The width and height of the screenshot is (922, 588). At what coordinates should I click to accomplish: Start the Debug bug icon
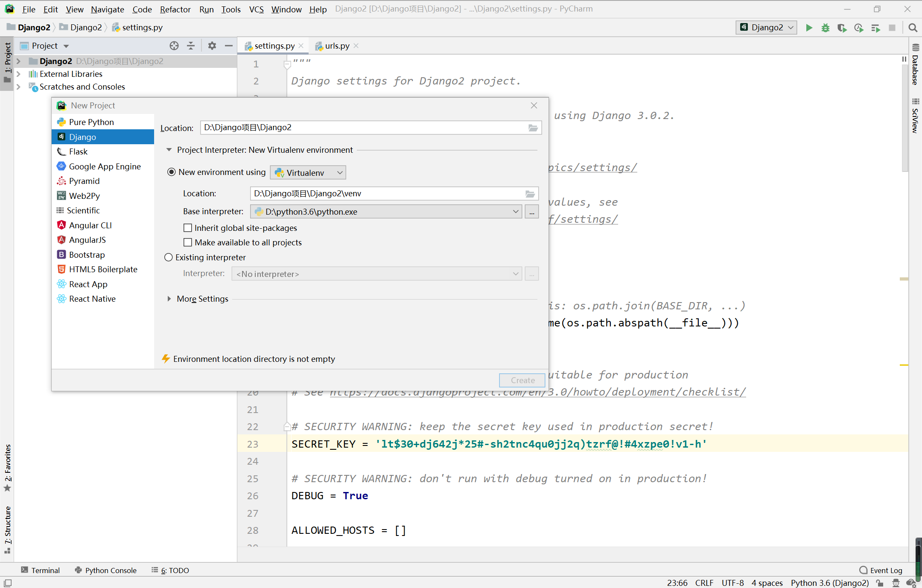pos(826,28)
